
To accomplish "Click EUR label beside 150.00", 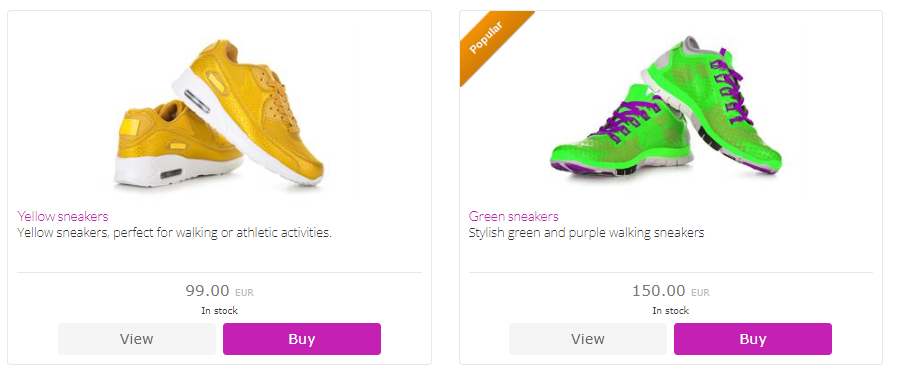I will [x=700, y=292].
